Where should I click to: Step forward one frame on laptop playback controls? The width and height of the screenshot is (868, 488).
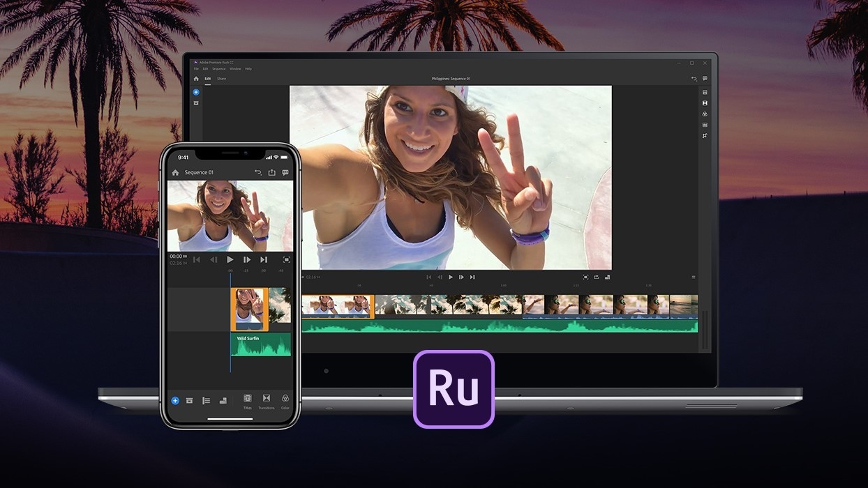[461, 277]
